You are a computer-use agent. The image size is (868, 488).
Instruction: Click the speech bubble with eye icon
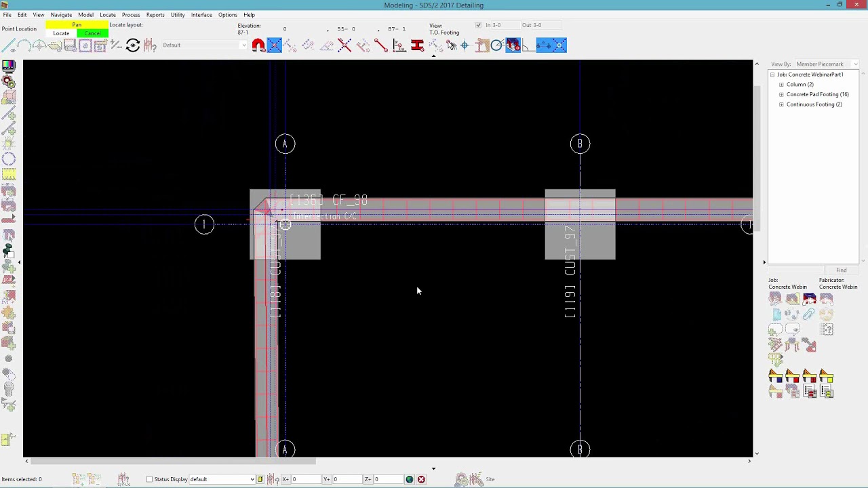pos(793,330)
